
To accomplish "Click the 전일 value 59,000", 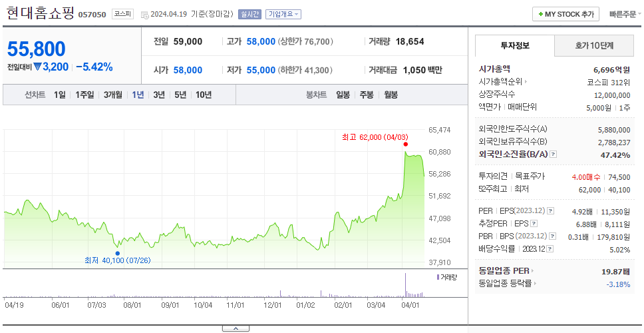I will [188, 41].
